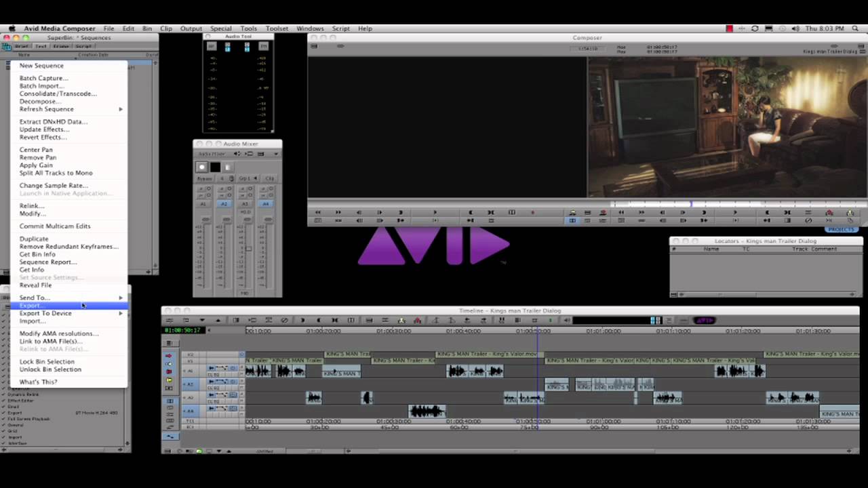
Task: Click the Composer window title bar
Action: point(587,38)
